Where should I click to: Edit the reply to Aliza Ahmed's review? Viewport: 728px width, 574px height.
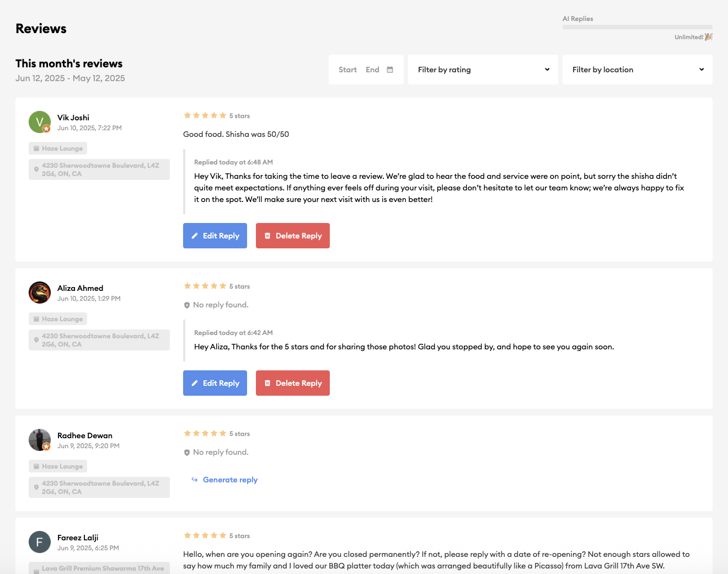[215, 382]
